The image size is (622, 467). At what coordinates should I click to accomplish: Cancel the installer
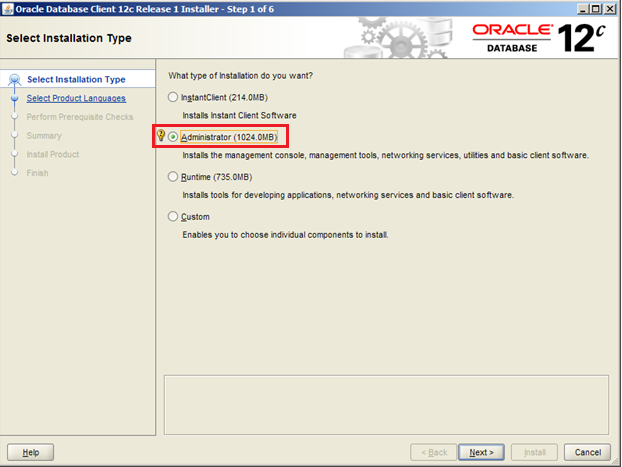point(587,452)
